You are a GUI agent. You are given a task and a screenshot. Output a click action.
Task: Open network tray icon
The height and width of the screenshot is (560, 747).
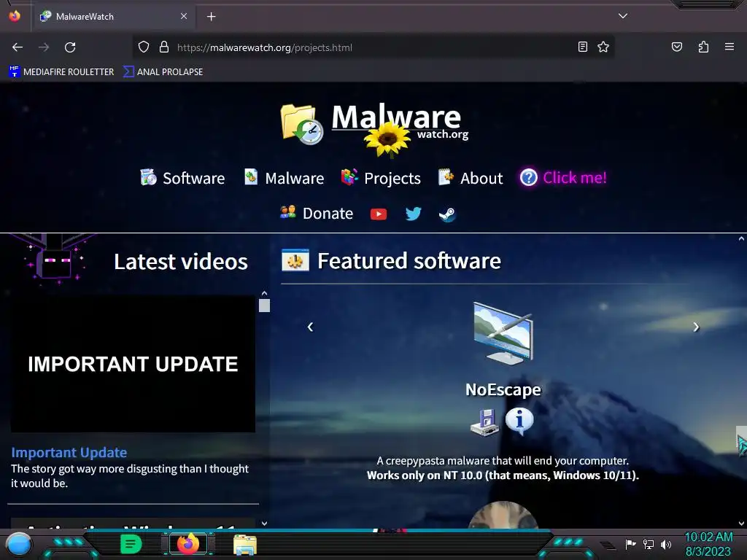pyautogui.click(x=649, y=544)
